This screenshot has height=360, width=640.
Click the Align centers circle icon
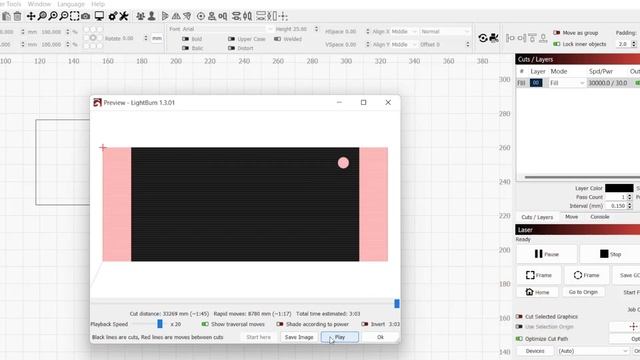click(x=201, y=16)
